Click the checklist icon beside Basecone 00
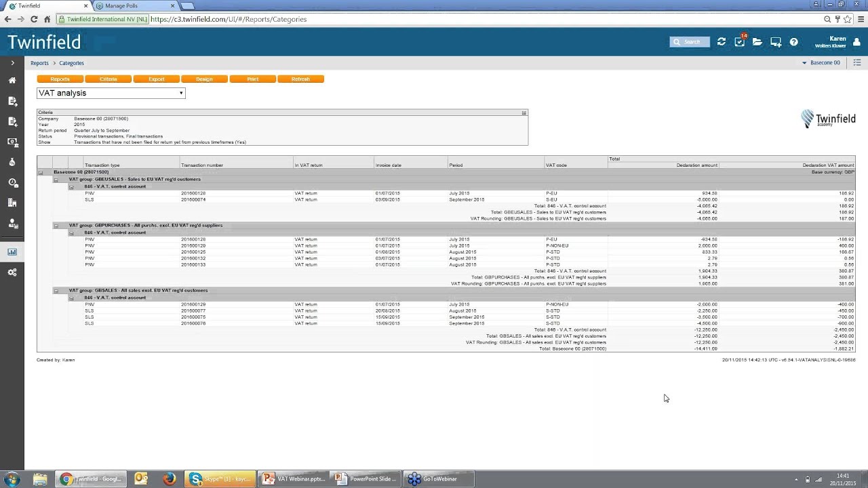Image resolution: width=868 pixels, height=488 pixels. pos(857,63)
